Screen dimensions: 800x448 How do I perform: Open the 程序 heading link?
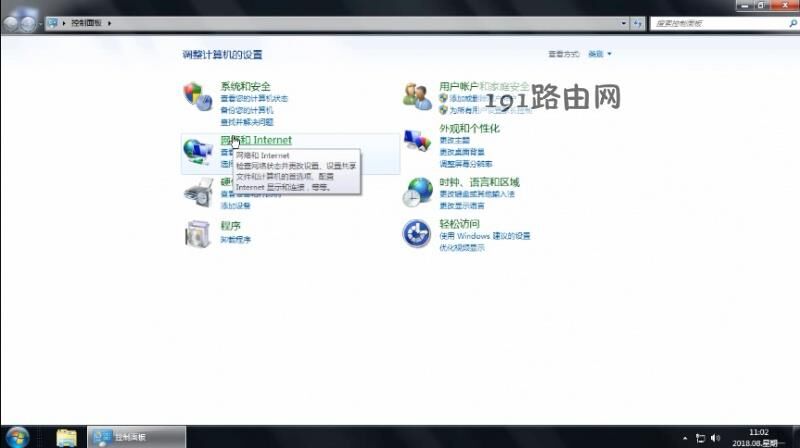pos(230,226)
